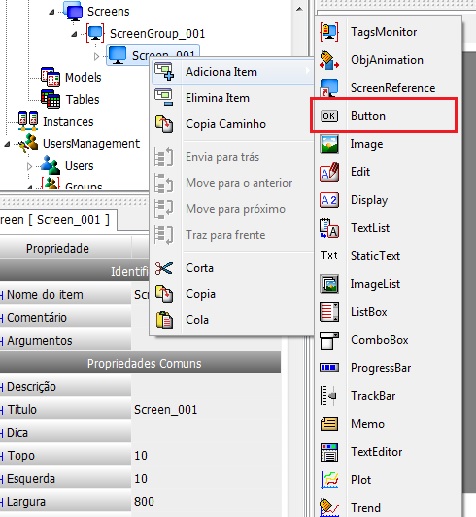Screen dimensions: 476x517
Task: Click the scissors Corta icon
Action: coord(164,268)
